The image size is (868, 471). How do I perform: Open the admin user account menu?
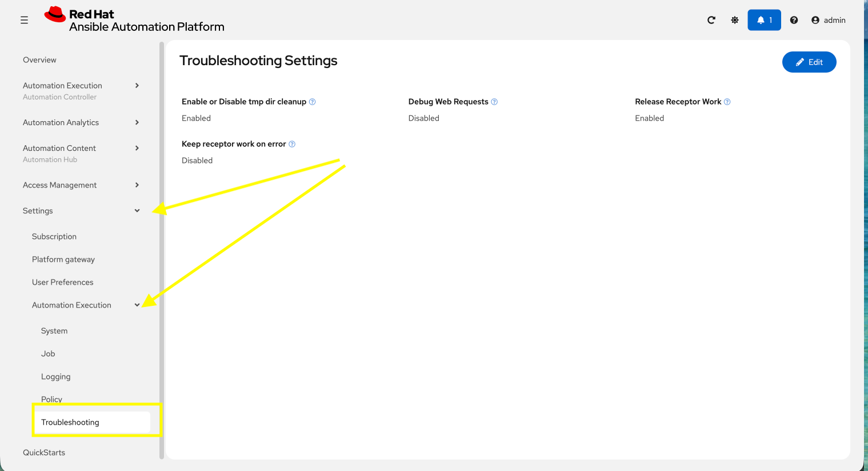tap(827, 20)
